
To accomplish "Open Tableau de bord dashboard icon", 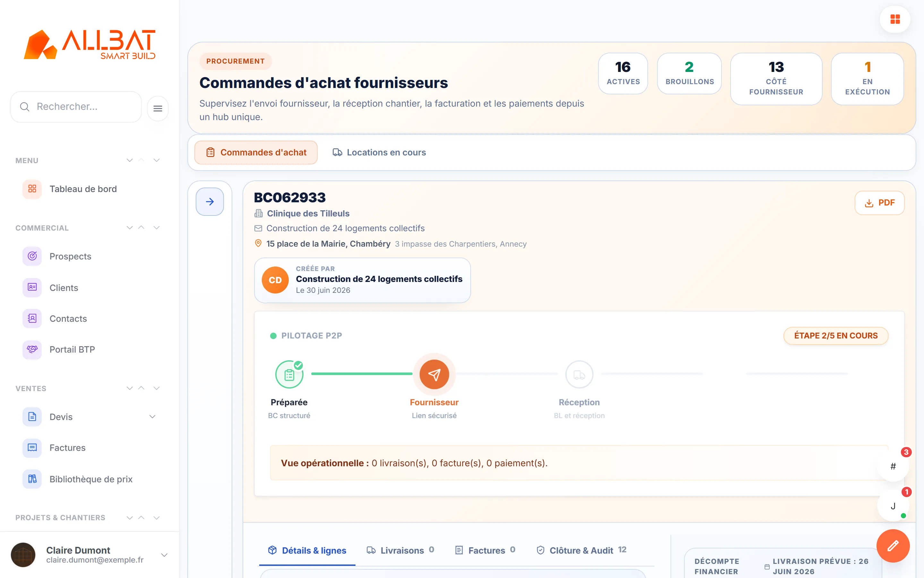I will coord(32,189).
